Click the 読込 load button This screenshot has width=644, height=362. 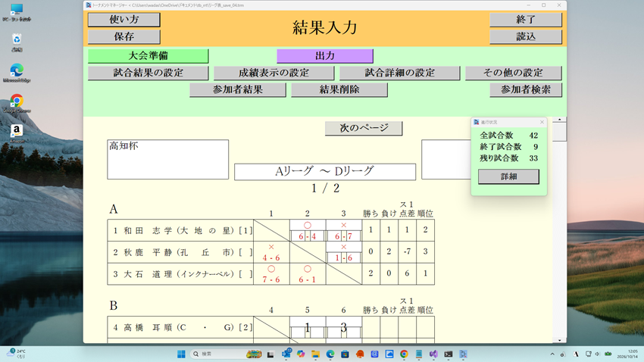(x=526, y=36)
